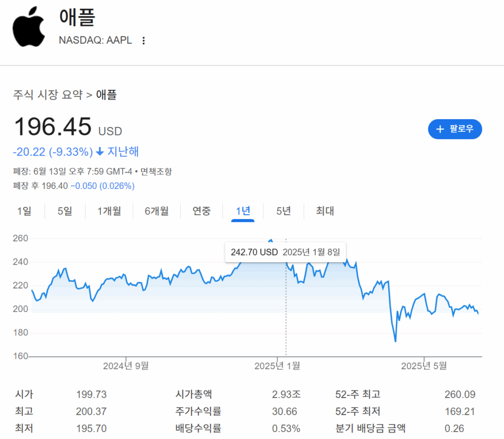Image resolution: width=504 pixels, height=439 pixels.
Task: Click the 최고 value 200.37
Action: (x=91, y=411)
